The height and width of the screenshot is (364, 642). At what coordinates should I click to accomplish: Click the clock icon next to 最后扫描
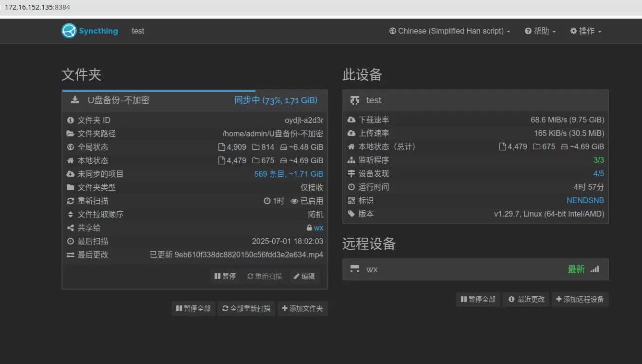click(x=71, y=241)
